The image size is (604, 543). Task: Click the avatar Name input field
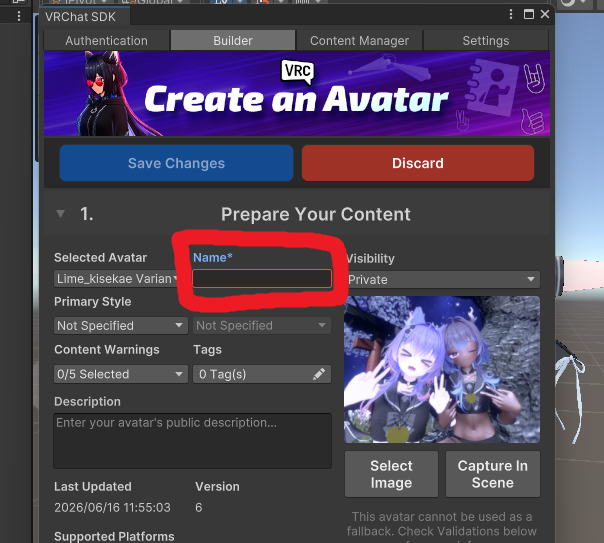[x=262, y=278]
